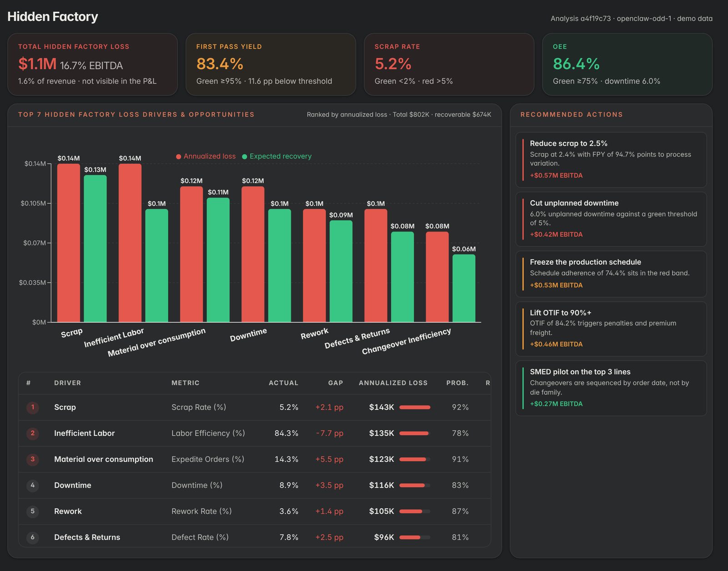This screenshot has height=571, width=728.
Task: Open the Lift OTIF to 90%+ action
Action: tap(611, 329)
